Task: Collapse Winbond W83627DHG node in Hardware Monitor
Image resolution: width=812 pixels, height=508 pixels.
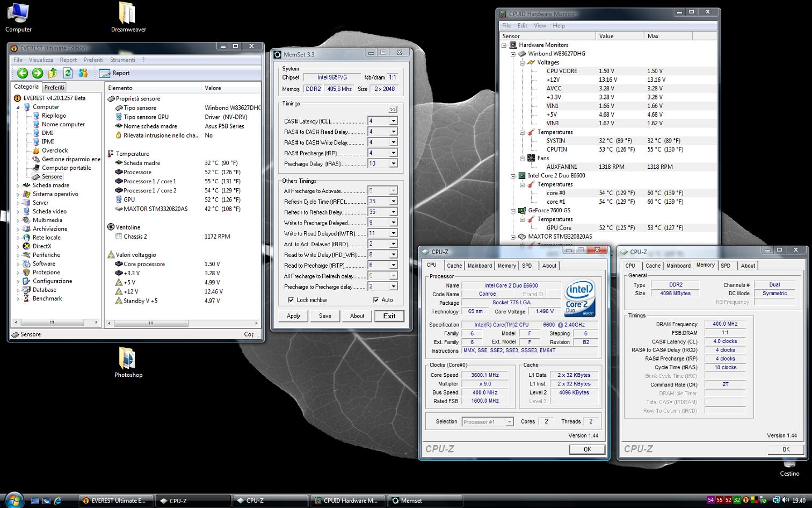Action: 512,54
